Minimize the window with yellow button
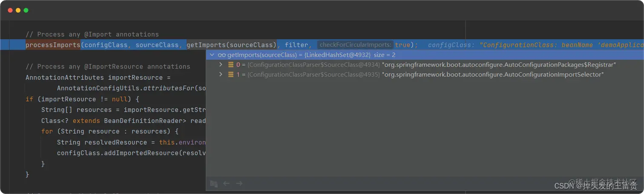Image resolution: width=644 pixels, height=194 pixels. click(x=18, y=10)
